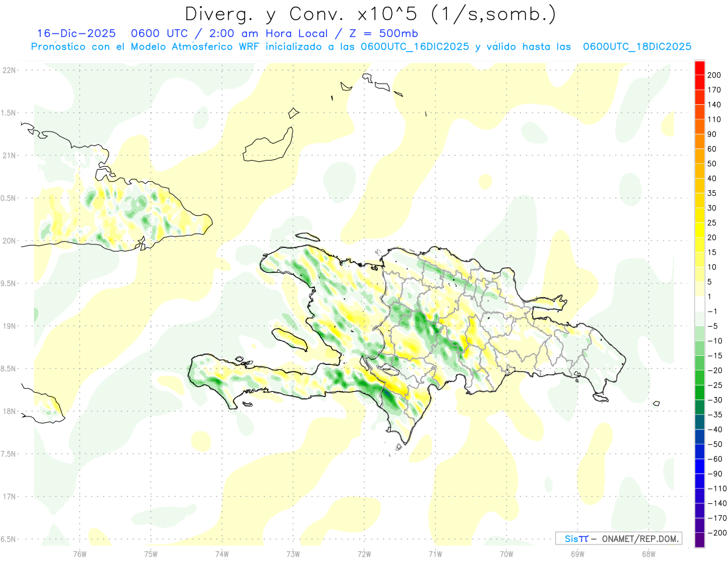Click the colorbar label '-30'

pyautogui.click(x=715, y=400)
